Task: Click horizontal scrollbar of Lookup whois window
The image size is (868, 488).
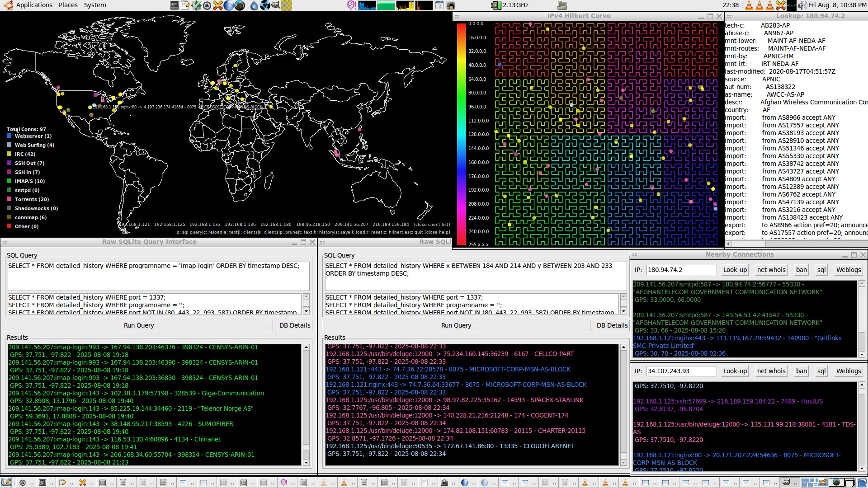Action: (x=796, y=244)
